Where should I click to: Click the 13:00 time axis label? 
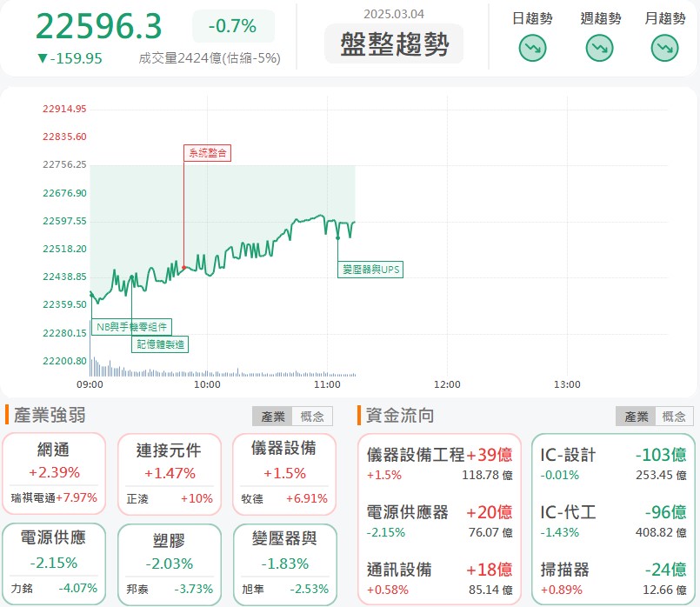coord(567,384)
